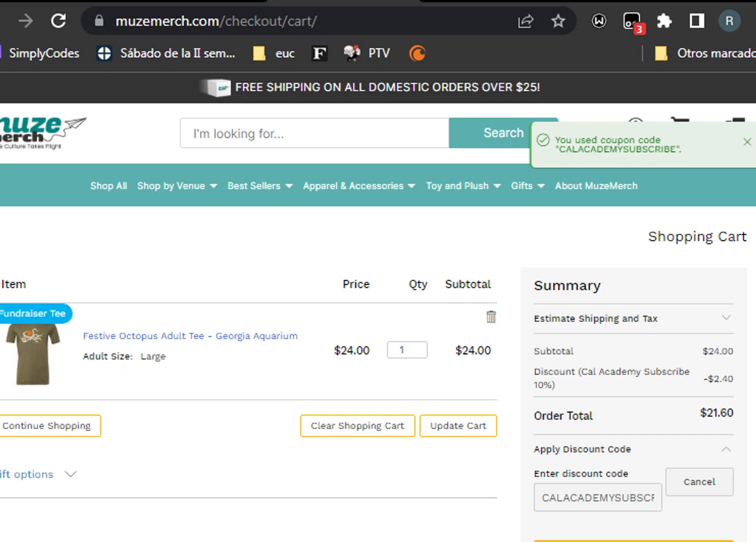
Task: Open the Shop by Venue dropdown menu
Action: click(x=176, y=186)
